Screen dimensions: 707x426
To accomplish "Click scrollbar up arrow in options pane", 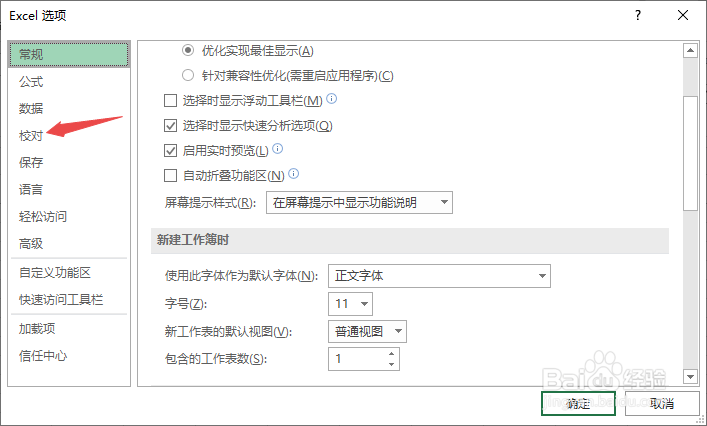I will [689, 48].
